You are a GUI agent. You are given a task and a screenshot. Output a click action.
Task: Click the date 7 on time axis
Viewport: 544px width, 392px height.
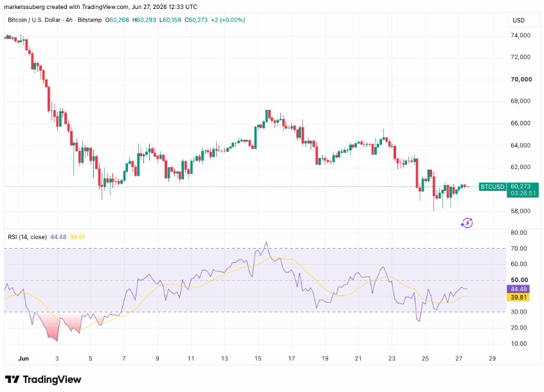[x=124, y=359]
